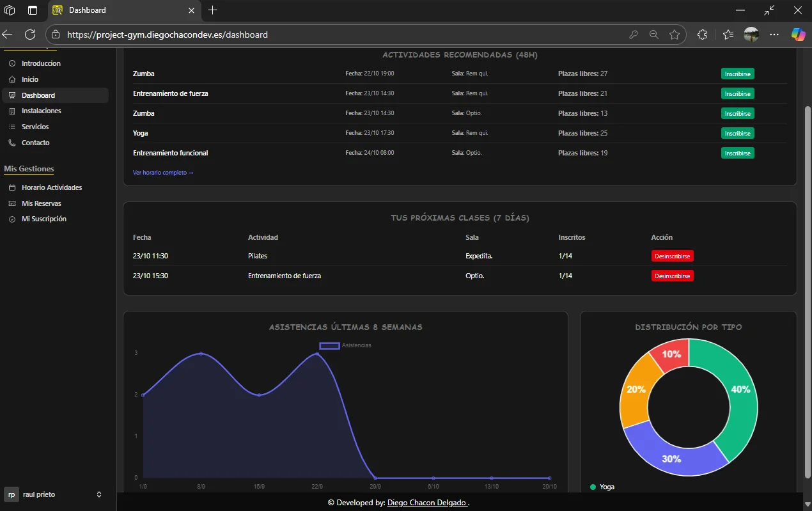This screenshot has height=511, width=812.
Task: Open the browser extensions icon
Action: (702, 35)
